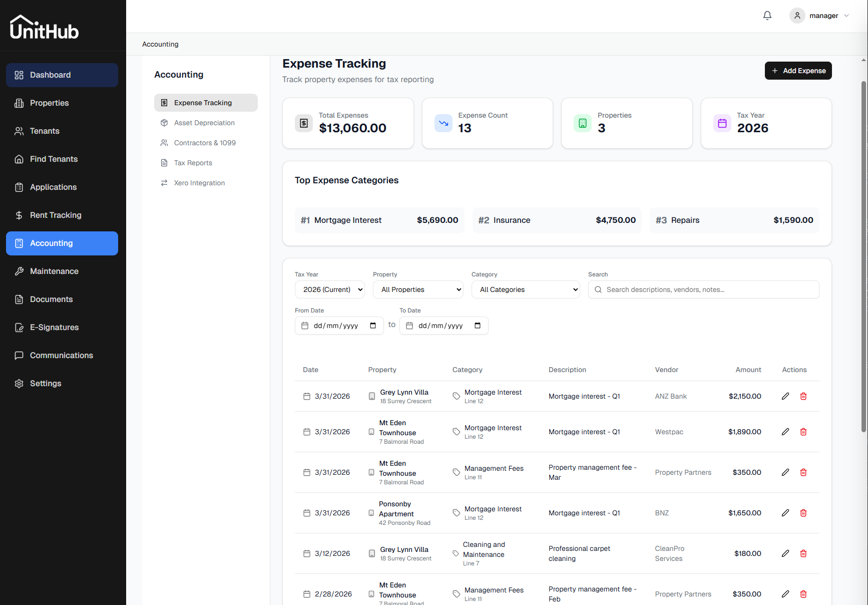Click the Insurance top category card
868x605 pixels.
557,220
